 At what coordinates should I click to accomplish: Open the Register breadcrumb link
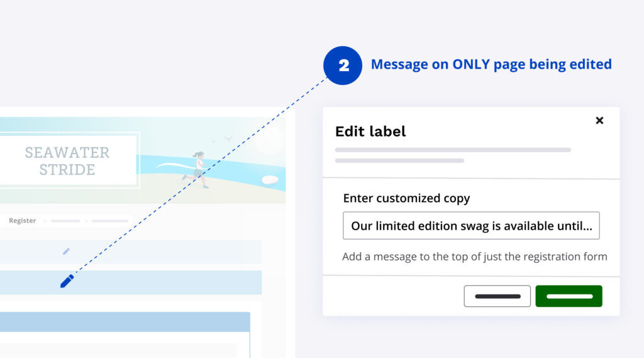click(23, 221)
